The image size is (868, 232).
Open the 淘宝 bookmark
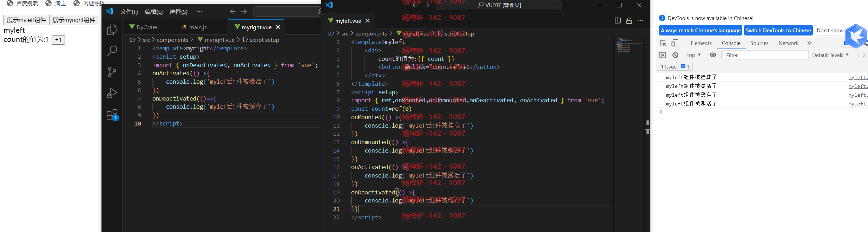click(56, 3)
